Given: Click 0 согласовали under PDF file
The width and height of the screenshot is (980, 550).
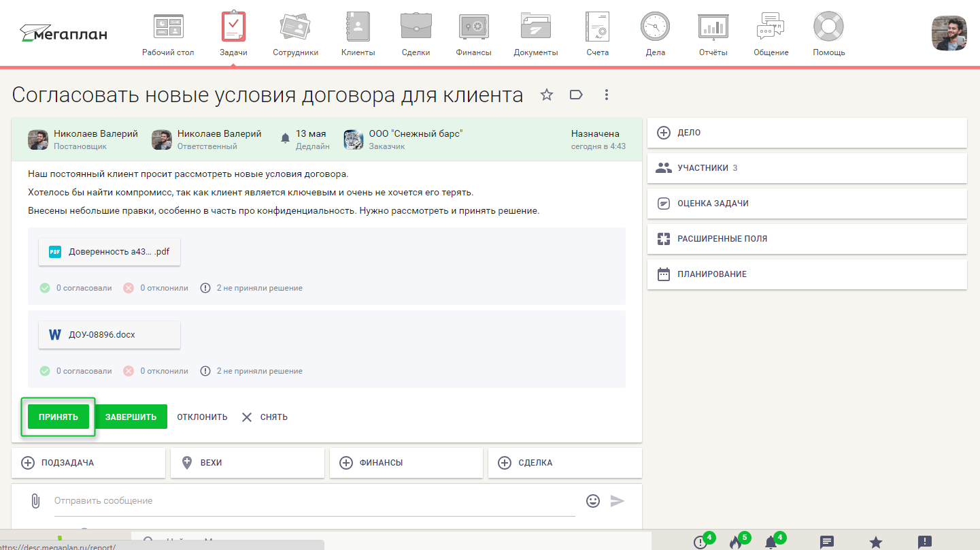Looking at the screenshot, I should [x=76, y=288].
